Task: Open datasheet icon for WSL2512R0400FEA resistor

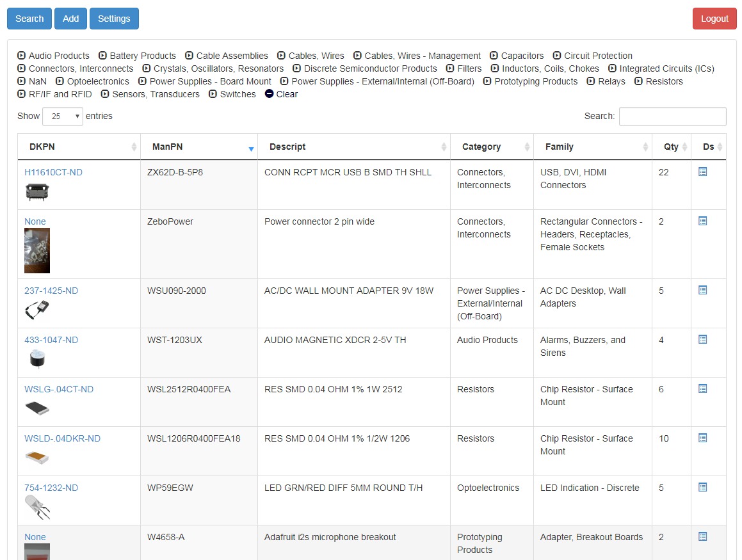Action: click(702, 389)
